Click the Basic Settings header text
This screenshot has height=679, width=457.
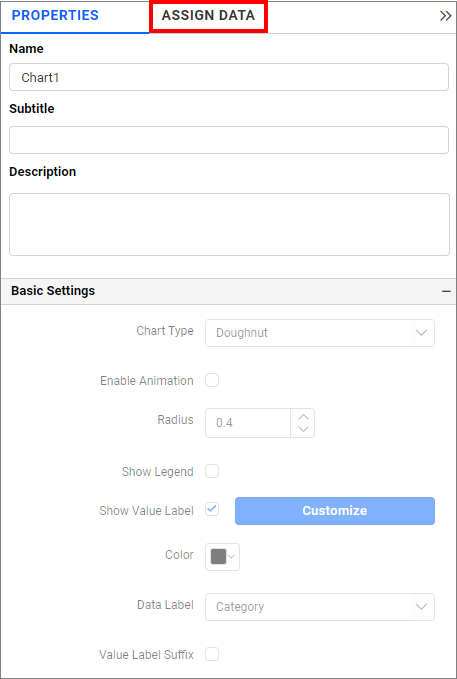(x=53, y=291)
